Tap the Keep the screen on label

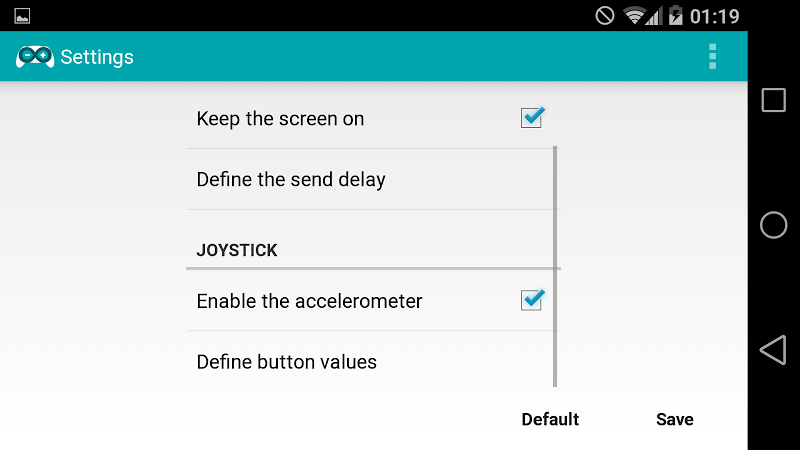point(280,119)
